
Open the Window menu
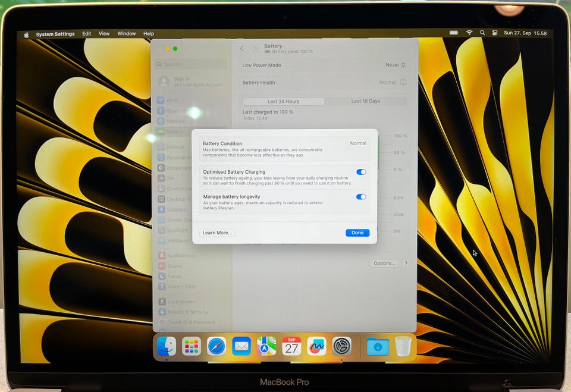[x=126, y=33]
